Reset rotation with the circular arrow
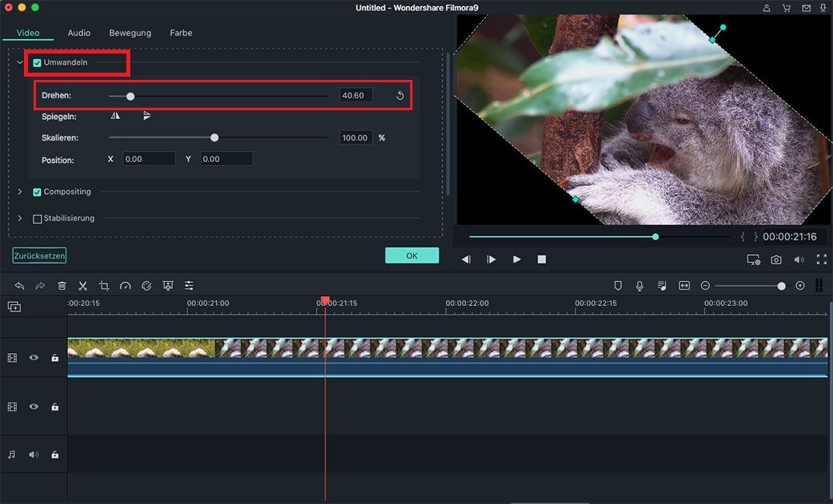Image resolution: width=833 pixels, height=504 pixels. (400, 96)
